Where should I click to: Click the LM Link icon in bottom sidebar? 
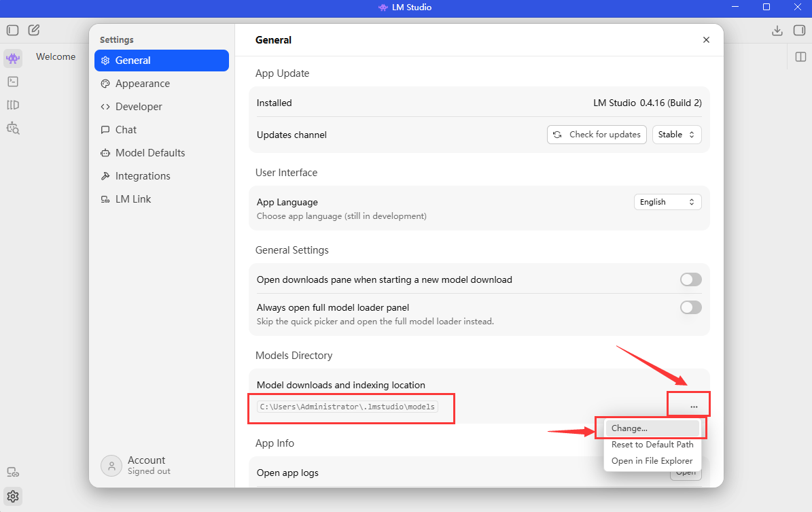13,472
